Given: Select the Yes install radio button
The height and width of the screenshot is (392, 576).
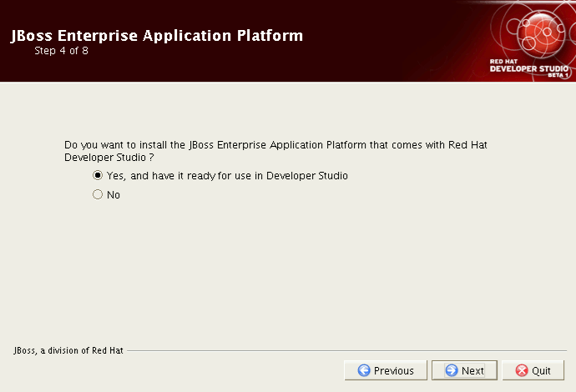Looking at the screenshot, I should click(x=98, y=175).
